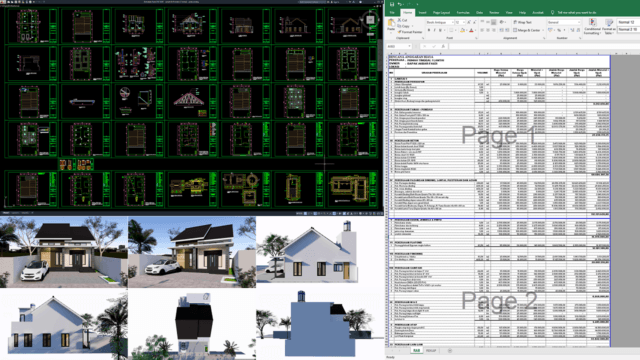Viewport: 640px width, 360px height.
Task: Click the Fill Color bucket icon
Action: [x=462, y=30]
